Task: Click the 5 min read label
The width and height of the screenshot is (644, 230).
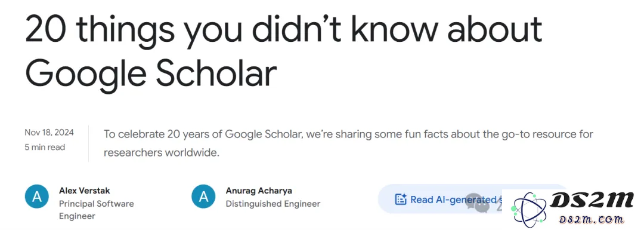Action: coord(45,148)
